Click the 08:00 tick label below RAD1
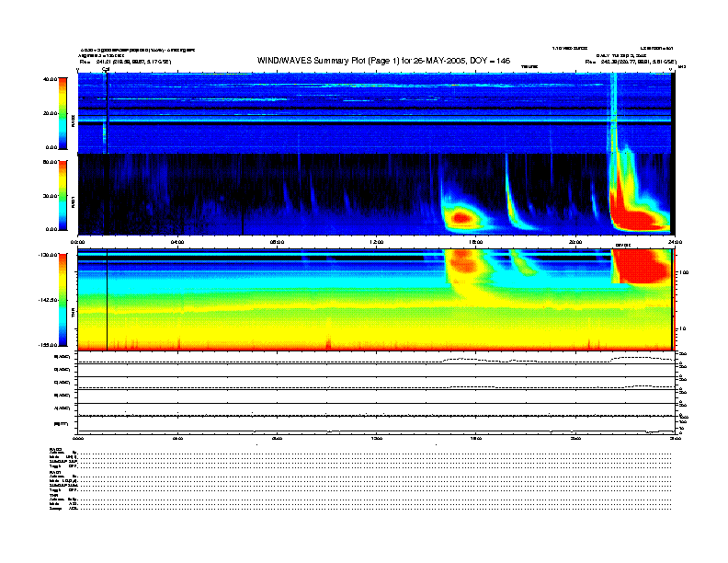728x563 pixels. pyautogui.click(x=277, y=242)
